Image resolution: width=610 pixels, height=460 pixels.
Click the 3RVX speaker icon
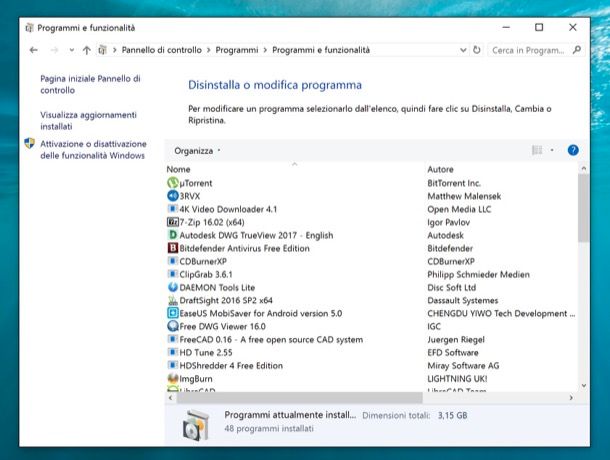click(x=173, y=196)
